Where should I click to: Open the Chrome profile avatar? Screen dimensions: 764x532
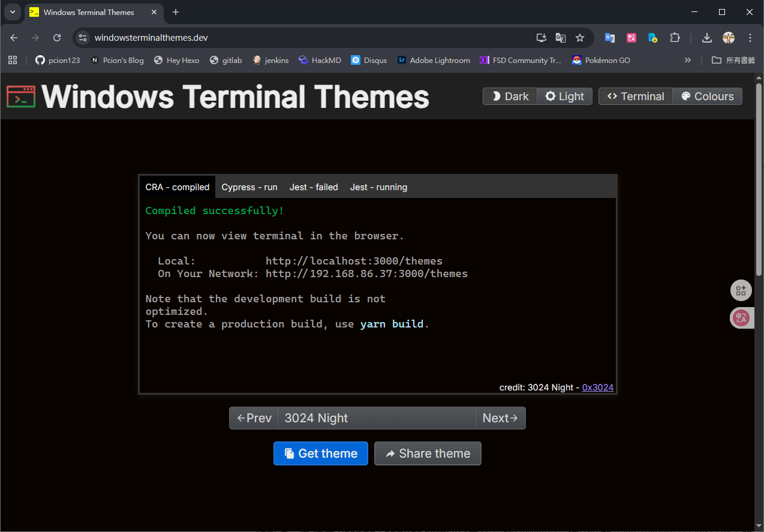point(729,38)
